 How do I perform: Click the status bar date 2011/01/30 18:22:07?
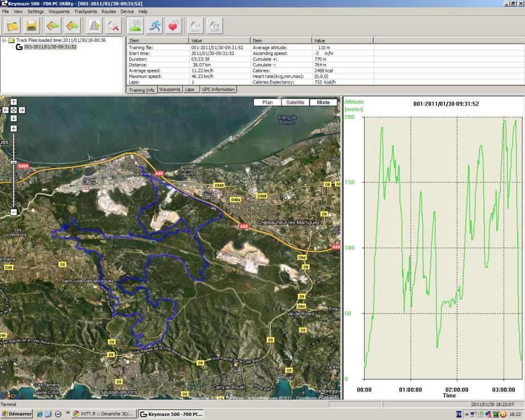point(493,405)
